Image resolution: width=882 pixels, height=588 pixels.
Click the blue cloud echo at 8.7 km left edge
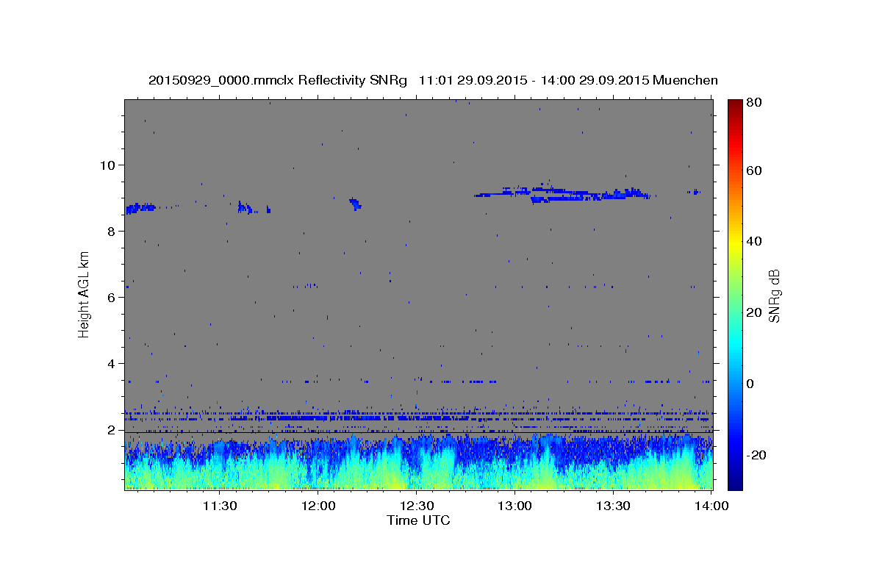(x=140, y=208)
